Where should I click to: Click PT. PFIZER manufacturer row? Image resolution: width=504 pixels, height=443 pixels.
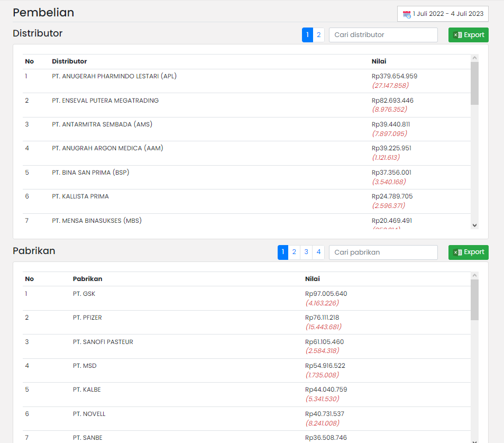pyautogui.click(x=87, y=318)
